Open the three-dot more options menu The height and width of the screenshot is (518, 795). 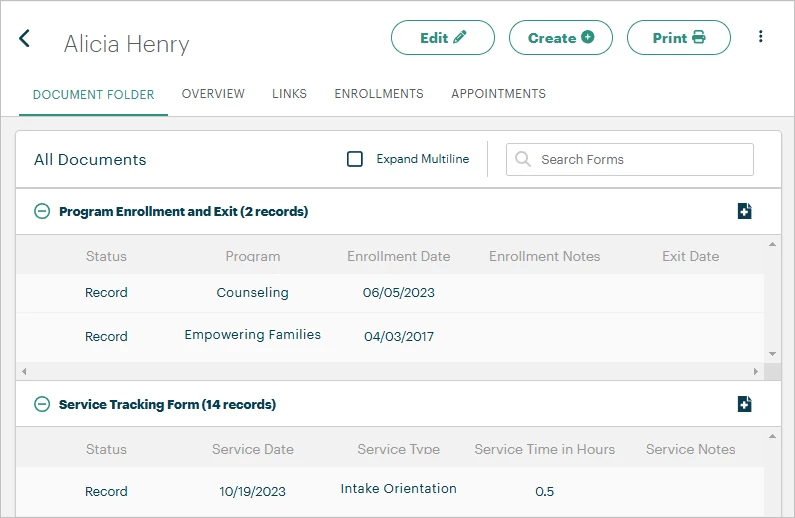[x=760, y=36]
